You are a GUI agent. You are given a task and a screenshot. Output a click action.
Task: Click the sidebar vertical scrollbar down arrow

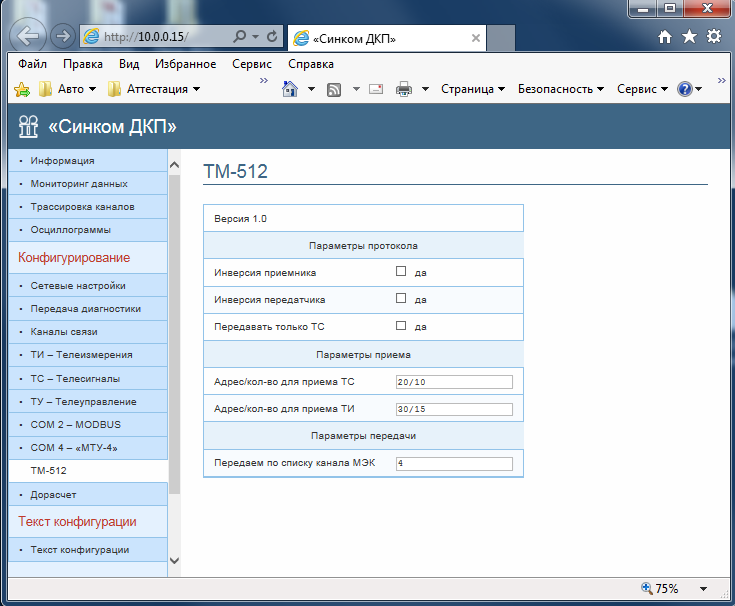(x=174, y=560)
